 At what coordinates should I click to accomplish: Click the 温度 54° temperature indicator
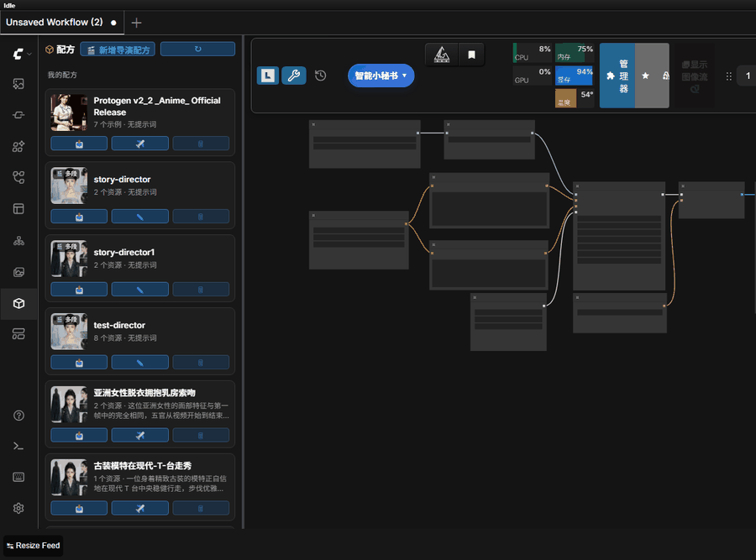click(575, 98)
